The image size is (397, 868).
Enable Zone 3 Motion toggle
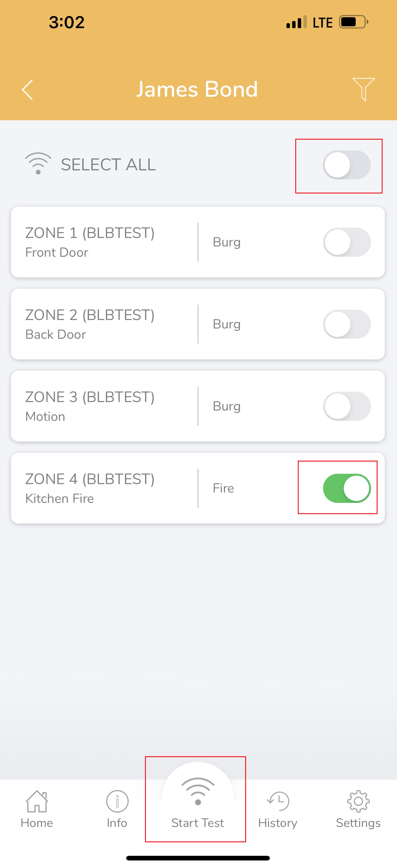click(347, 406)
